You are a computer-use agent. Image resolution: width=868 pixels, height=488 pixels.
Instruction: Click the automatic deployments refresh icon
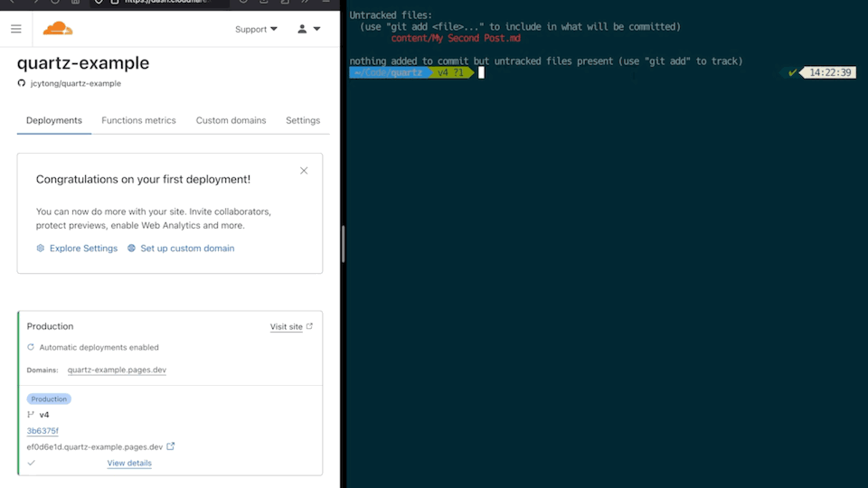coord(31,347)
